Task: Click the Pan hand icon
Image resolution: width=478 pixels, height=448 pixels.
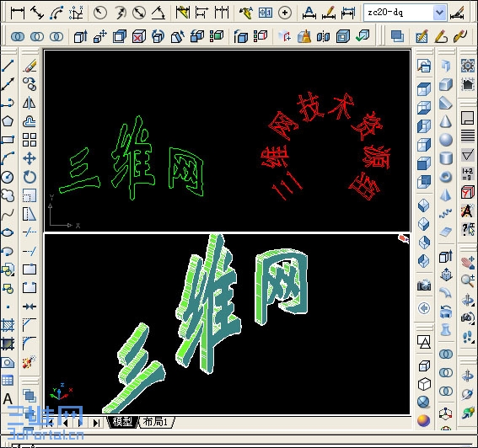Action: pyautogui.click(x=468, y=262)
